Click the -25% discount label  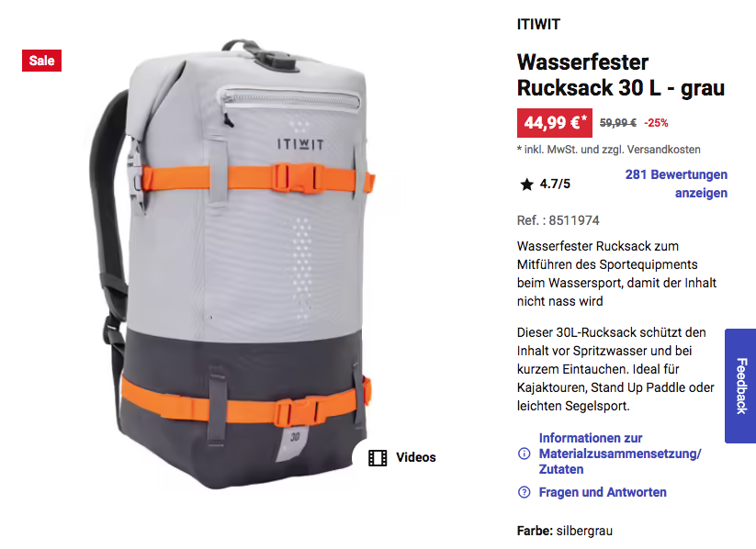click(x=656, y=123)
